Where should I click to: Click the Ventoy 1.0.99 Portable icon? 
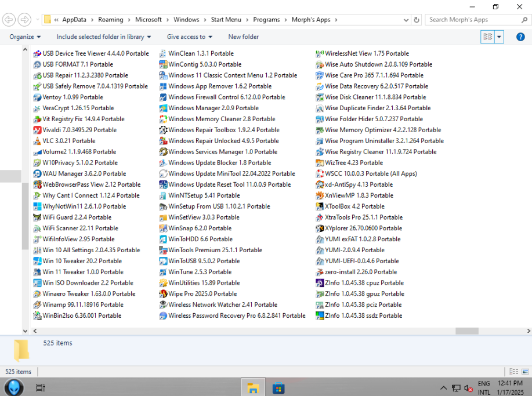pos(37,97)
